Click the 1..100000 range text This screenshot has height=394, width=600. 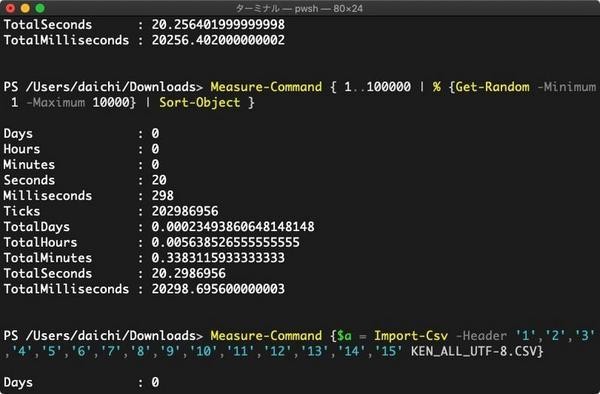tap(377, 87)
